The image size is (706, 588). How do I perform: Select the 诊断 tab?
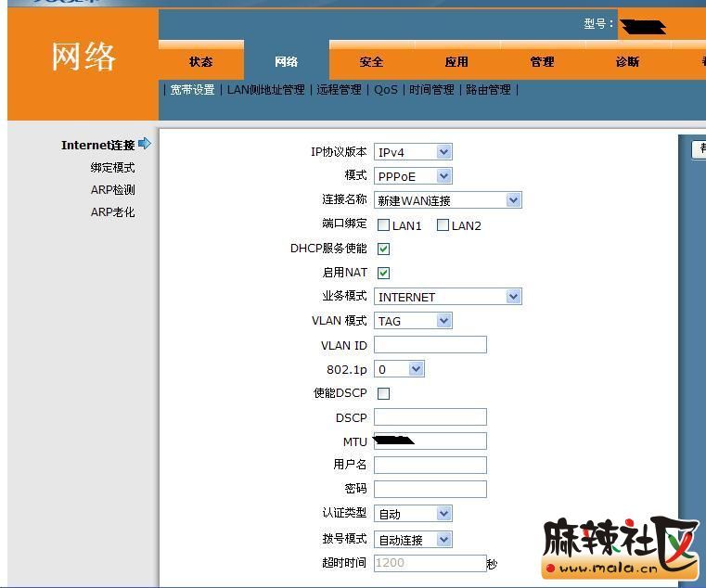pyautogui.click(x=627, y=62)
